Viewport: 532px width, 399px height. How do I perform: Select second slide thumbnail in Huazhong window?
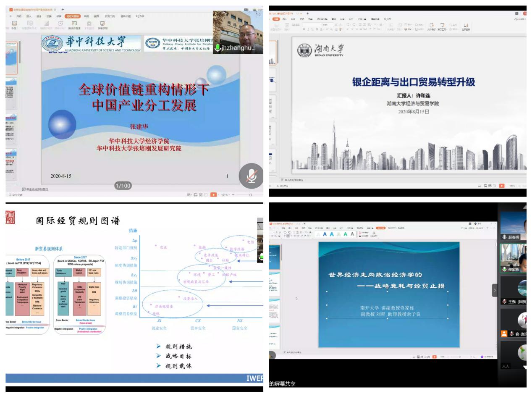(x=11, y=94)
